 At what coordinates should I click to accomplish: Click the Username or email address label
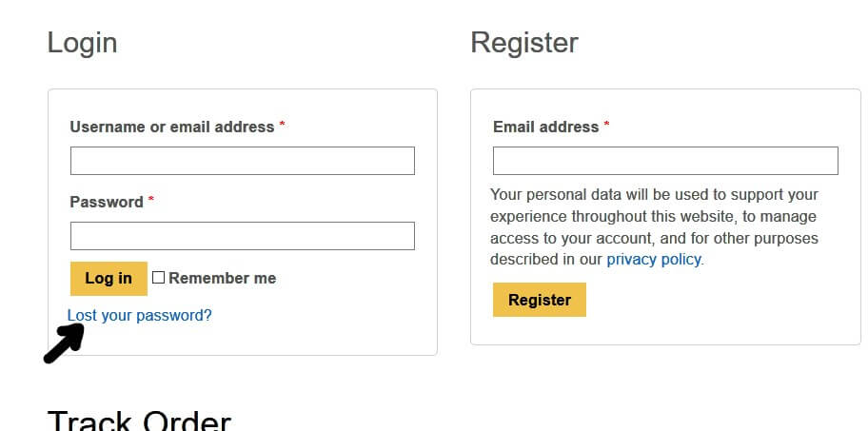click(x=172, y=127)
